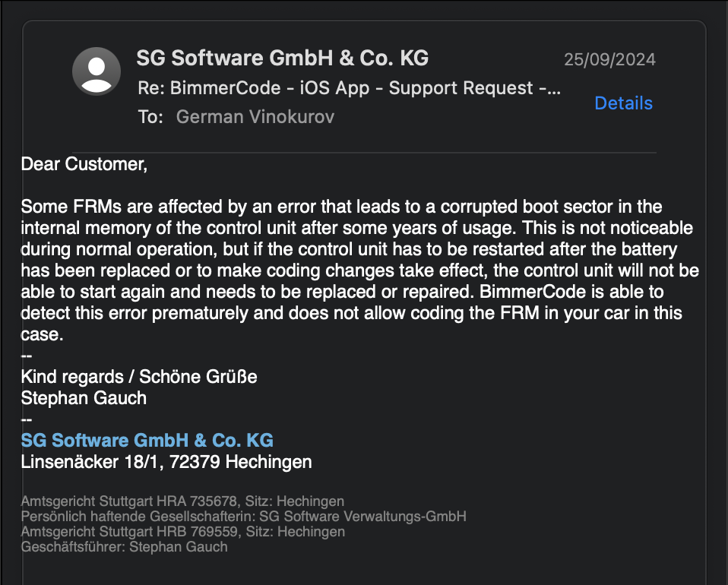
Task: Click "Kind regards / Schöne Grüße" closing line
Action: pyautogui.click(x=138, y=377)
